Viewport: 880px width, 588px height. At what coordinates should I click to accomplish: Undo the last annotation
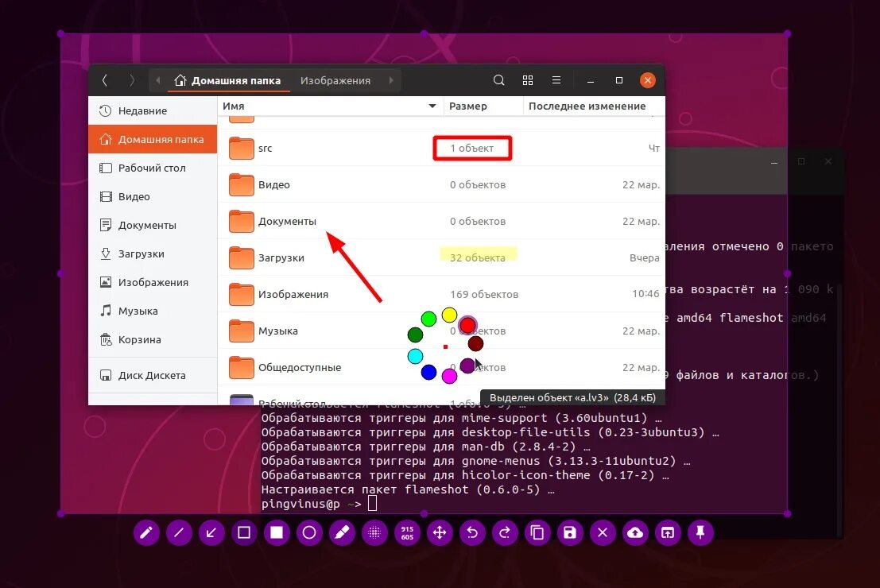click(472, 532)
